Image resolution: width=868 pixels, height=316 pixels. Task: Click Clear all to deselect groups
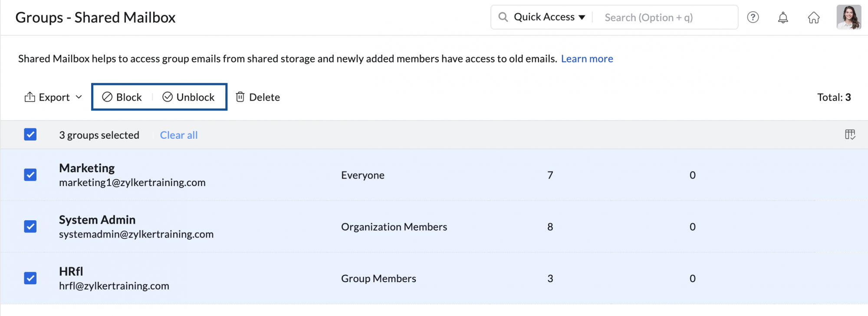178,135
